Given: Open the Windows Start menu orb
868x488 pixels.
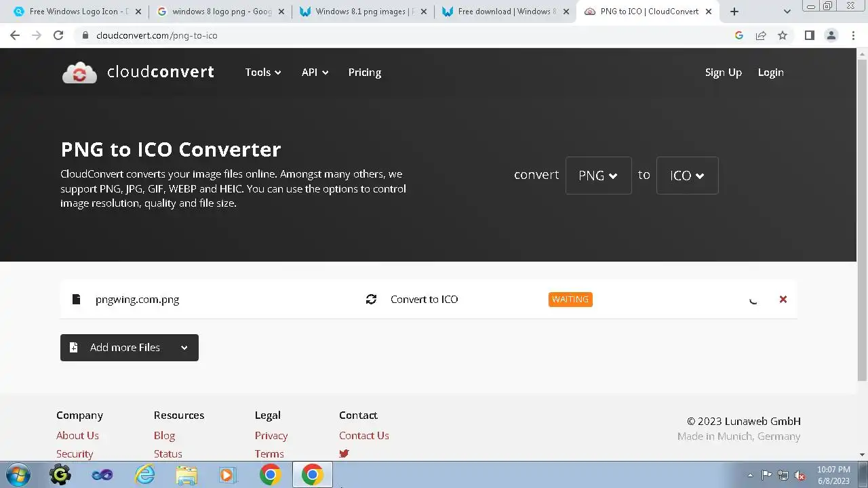Looking at the screenshot, I should pos(18,475).
